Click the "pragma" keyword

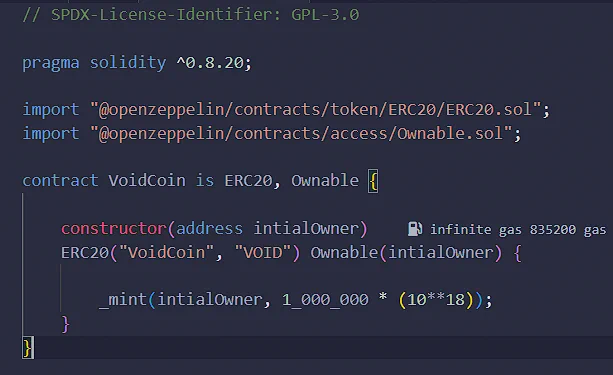[51, 63]
